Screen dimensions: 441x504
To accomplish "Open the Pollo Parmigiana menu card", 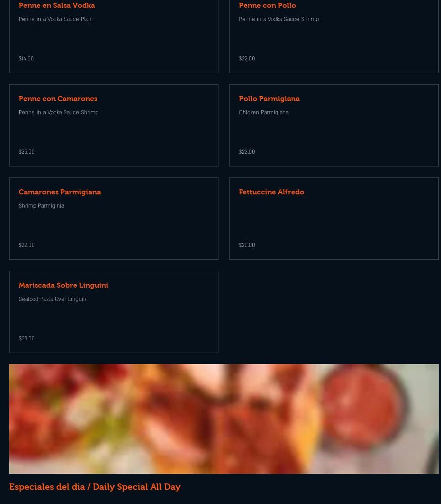I will click(334, 125).
